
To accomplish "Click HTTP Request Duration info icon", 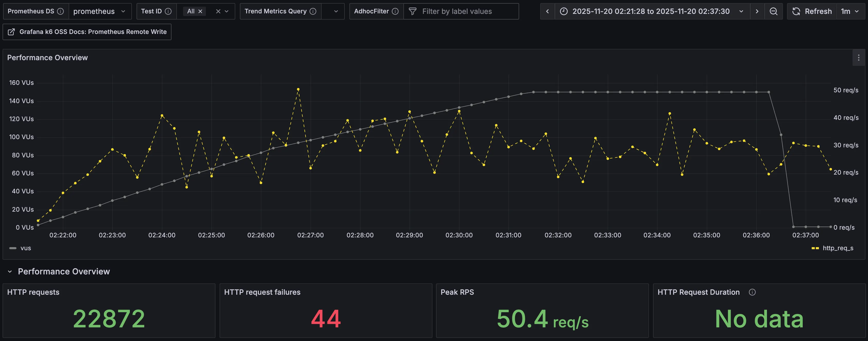I will point(752,292).
